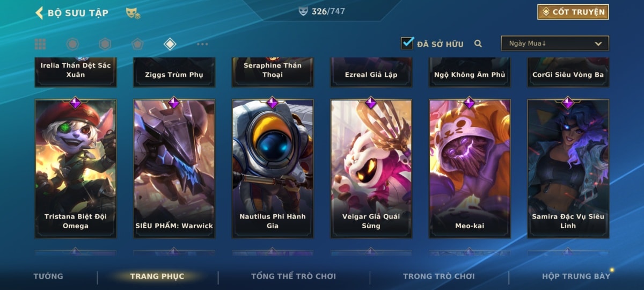This screenshot has width=644, height=290.
Task: Filter by the pentagon rarity icon
Action: coord(138,44)
